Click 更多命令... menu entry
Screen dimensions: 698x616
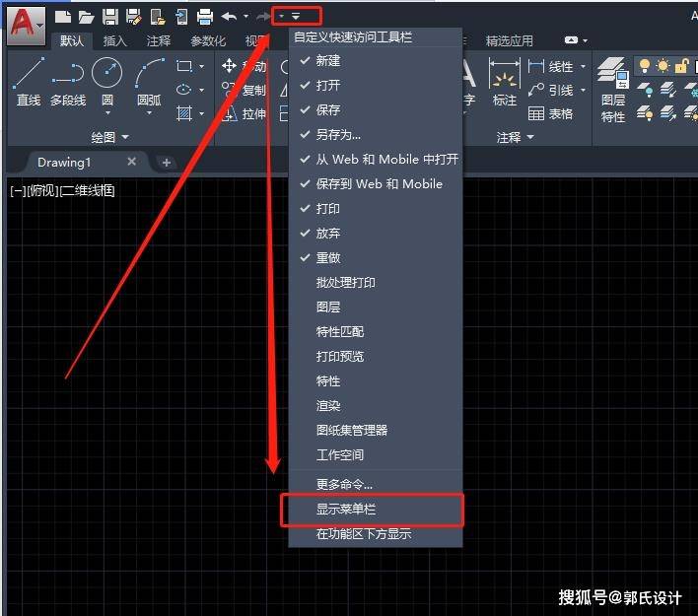pyautogui.click(x=376, y=484)
